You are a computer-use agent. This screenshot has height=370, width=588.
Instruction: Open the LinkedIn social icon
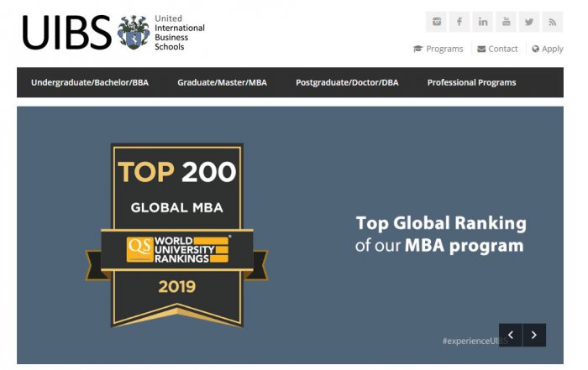coord(483,22)
